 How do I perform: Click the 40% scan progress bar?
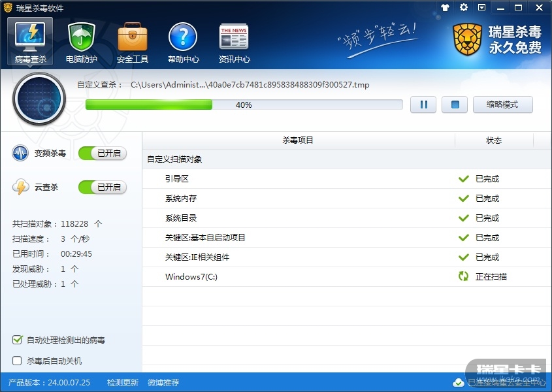pos(244,105)
